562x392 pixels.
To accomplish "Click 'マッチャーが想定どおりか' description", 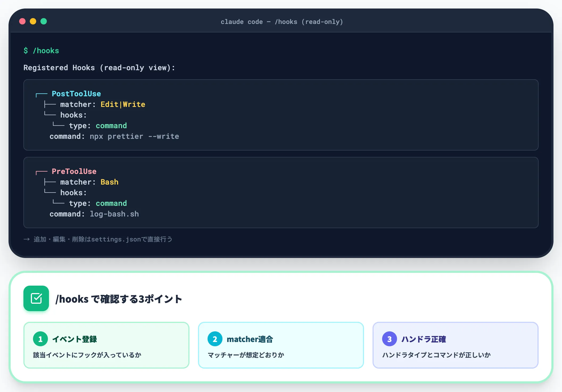I will pyautogui.click(x=246, y=355).
